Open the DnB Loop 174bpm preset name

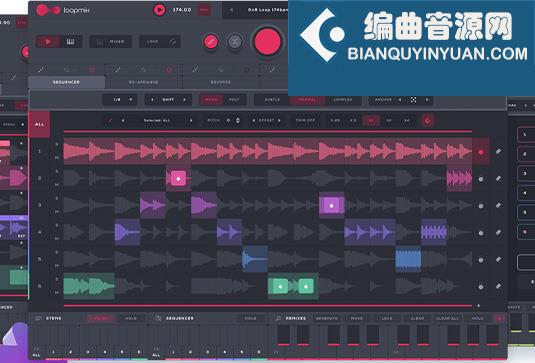point(267,10)
